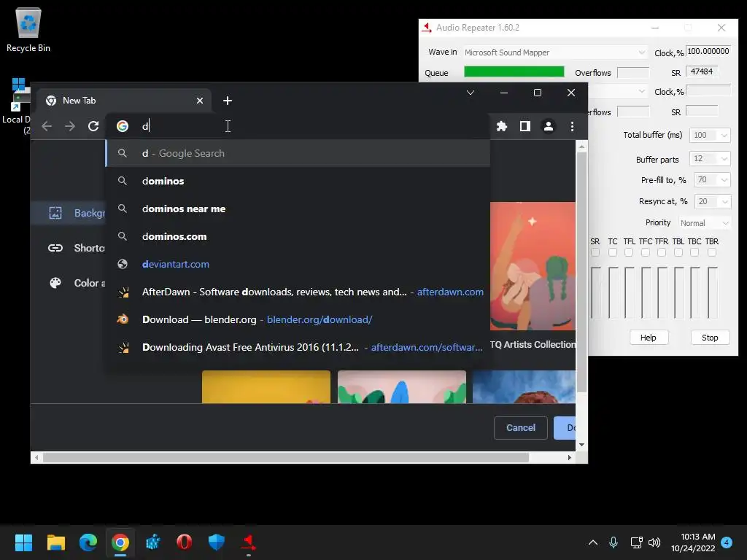Viewport: 747px width, 560px height.
Task: Click the blue Done button
Action: (565, 427)
